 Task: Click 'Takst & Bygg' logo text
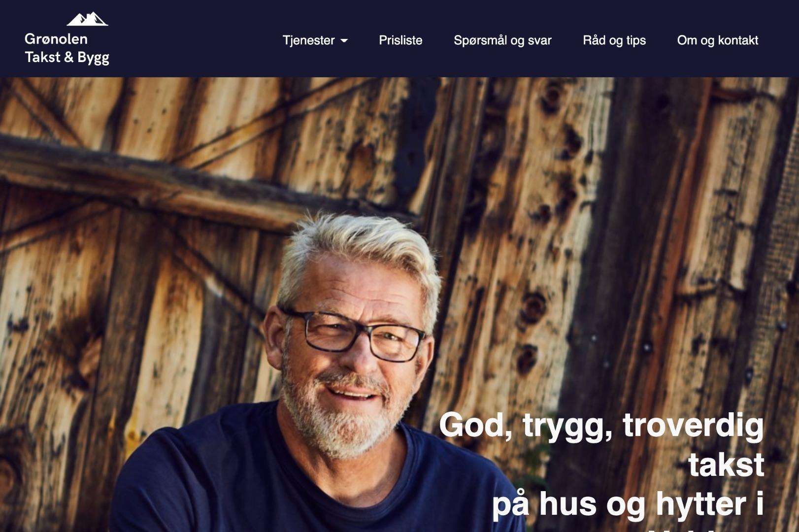67,58
